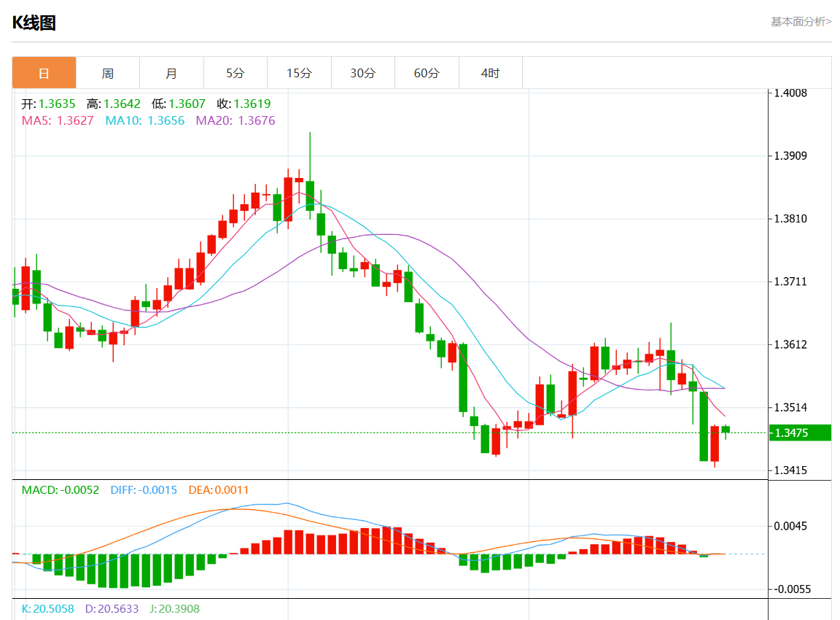Choose the 15分 timeframe tab
The height and width of the screenshot is (620, 840).
pos(299,73)
